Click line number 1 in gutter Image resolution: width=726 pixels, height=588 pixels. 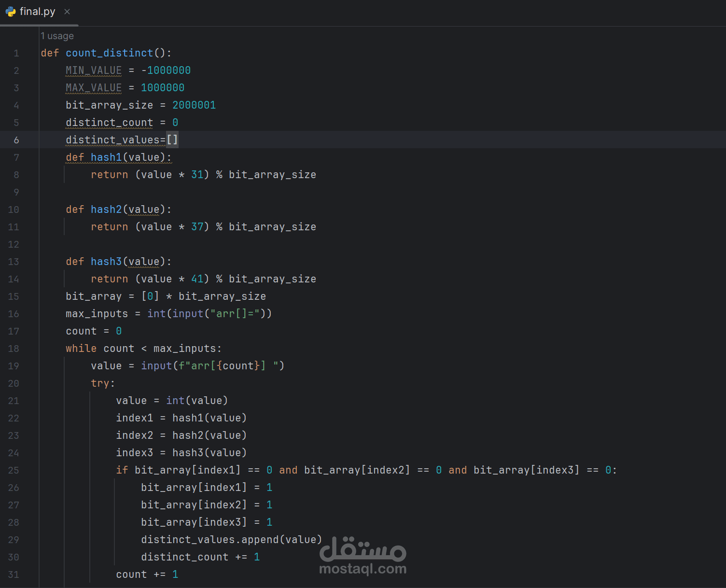16,53
